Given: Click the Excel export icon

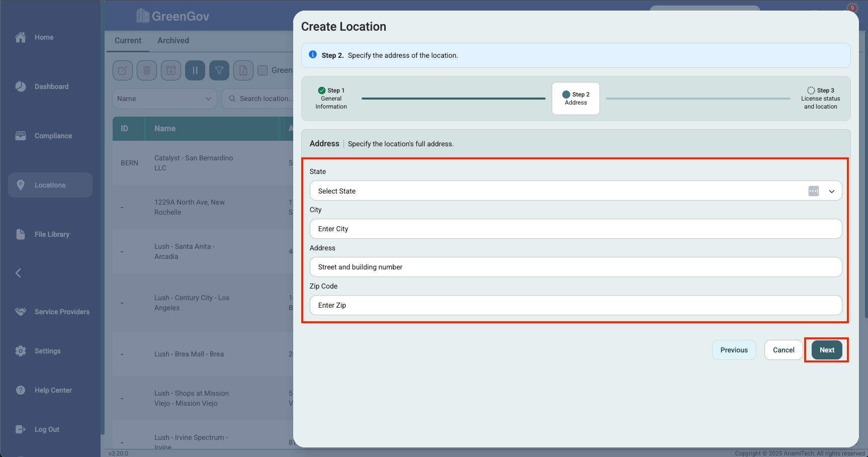Looking at the screenshot, I should point(243,70).
